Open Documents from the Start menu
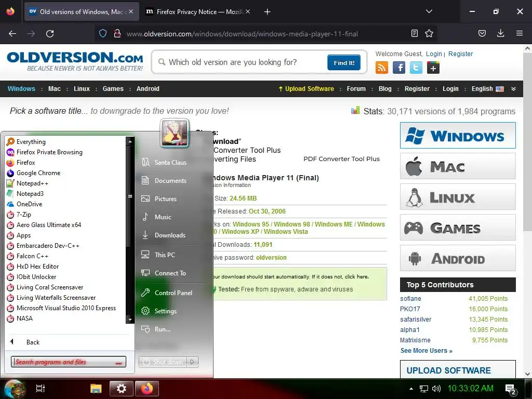The height and width of the screenshot is (399, 532). (x=170, y=181)
